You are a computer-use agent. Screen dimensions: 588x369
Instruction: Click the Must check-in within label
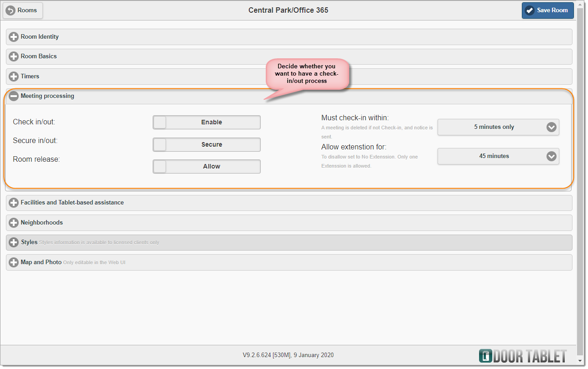click(x=355, y=118)
